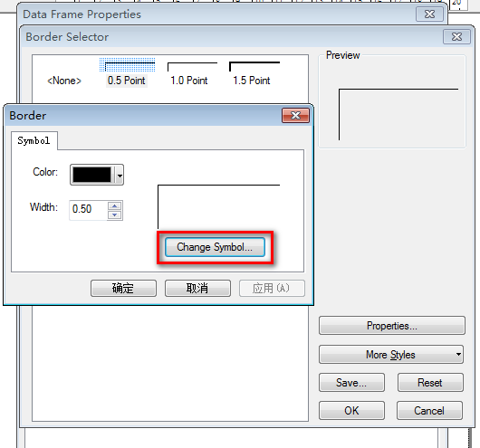Click the black color swatch
480x448 pixels.
tap(91, 175)
